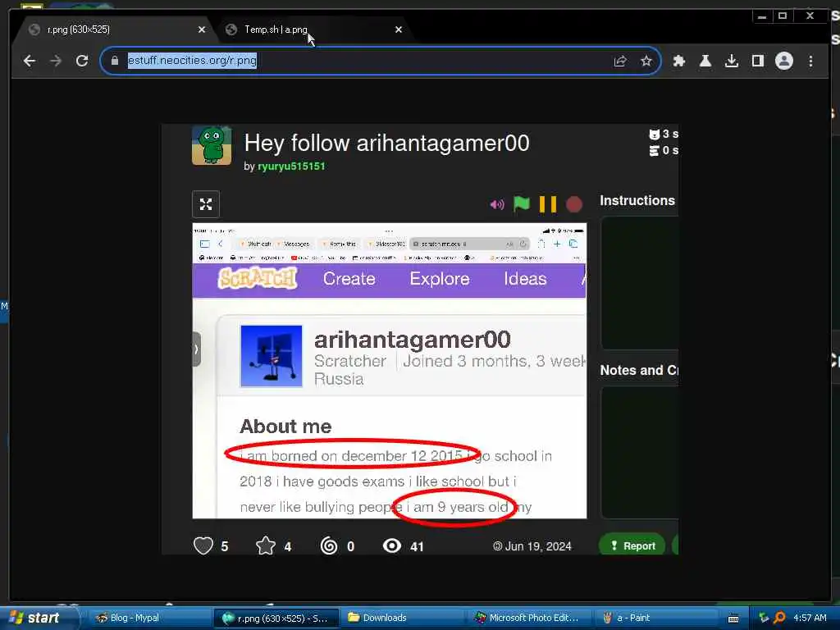The height and width of the screenshot is (630, 840).
Task: View site info via the padlock icon
Action: pyautogui.click(x=114, y=61)
